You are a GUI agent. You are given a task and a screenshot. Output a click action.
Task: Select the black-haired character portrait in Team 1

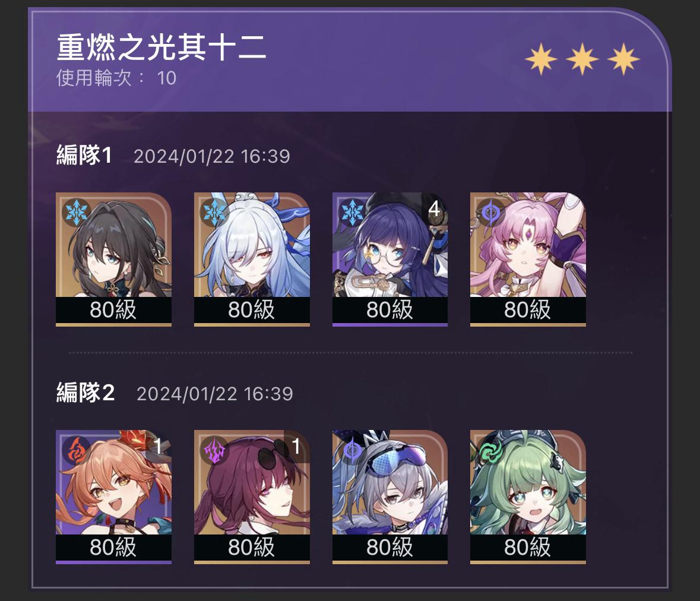[x=113, y=260]
